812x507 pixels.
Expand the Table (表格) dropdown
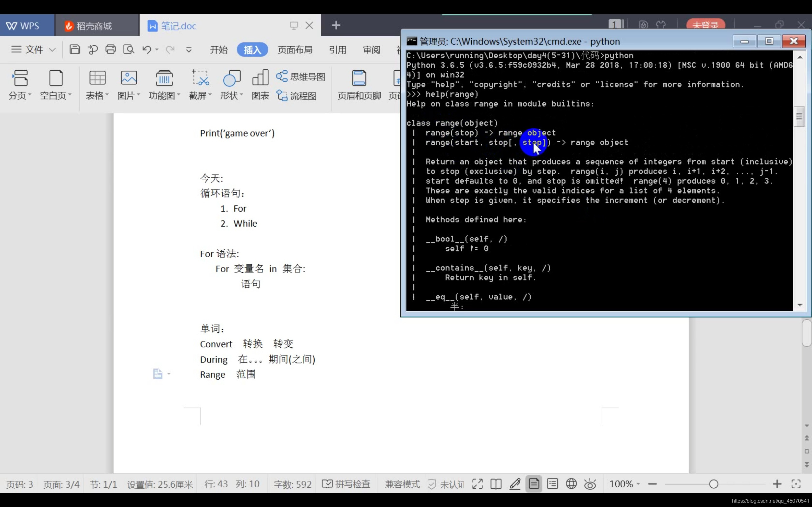(97, 96)
